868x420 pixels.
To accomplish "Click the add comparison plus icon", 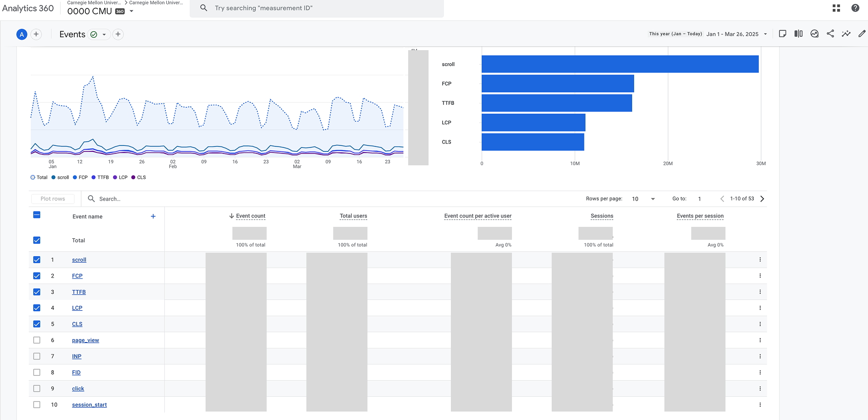I will pyautogui.click(x=36, y=34).
